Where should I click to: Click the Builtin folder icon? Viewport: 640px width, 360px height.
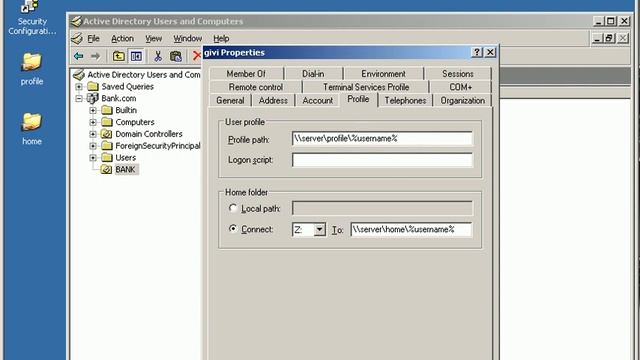[x=107, y=110]
